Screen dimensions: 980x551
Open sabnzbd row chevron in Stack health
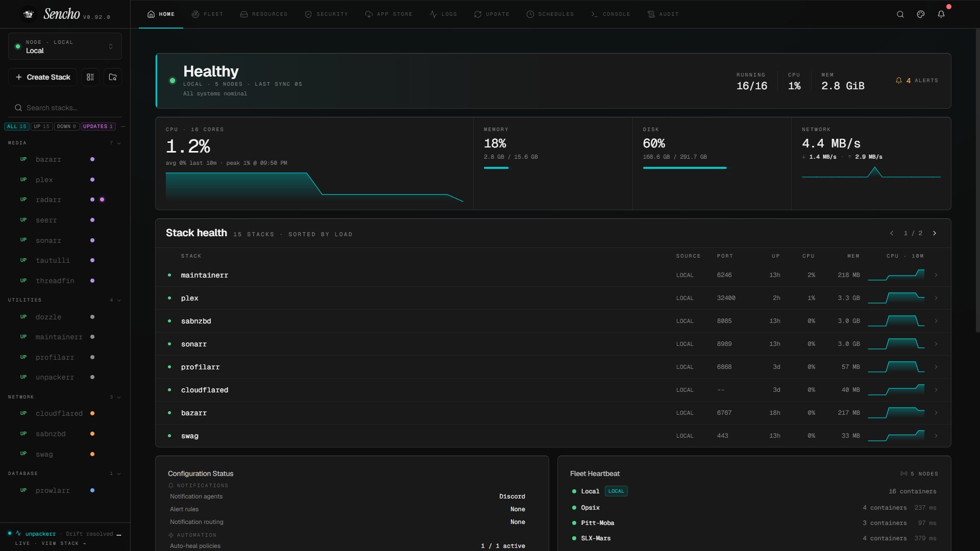pos(936,321)
